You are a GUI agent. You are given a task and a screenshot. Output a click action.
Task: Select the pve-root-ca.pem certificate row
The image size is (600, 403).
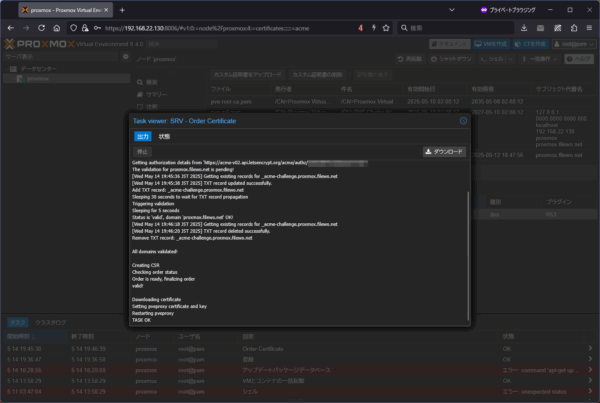pyautogui.click(x=403, y=101)
